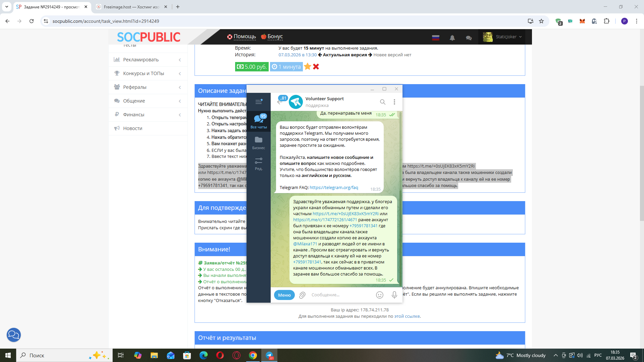The width and height of the screenshot is (644, 362).
Task: Follow the 'этой ссылке' task link
Action: [407, 316]
